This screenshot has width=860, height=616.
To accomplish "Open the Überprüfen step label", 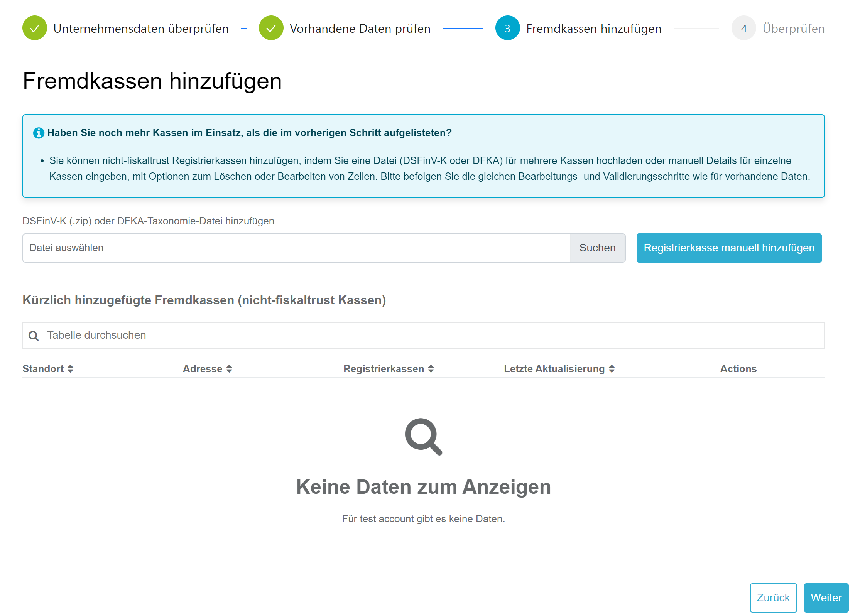I will [794, 29].
